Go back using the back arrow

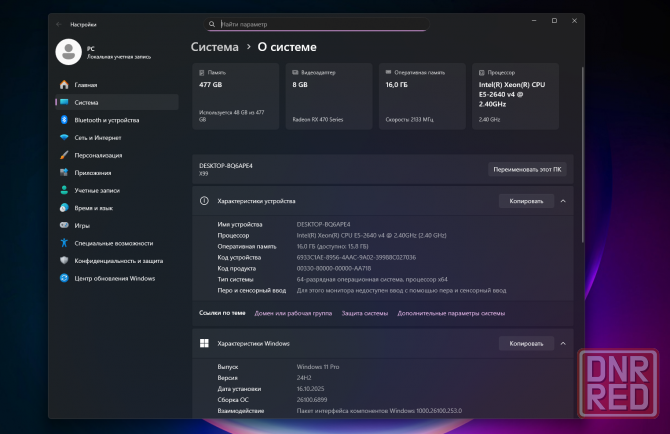pyautogui.click(x=58, y=23)
